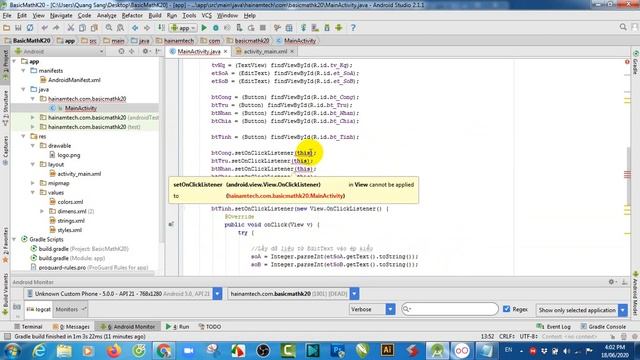Viewport: 640px width, 360px height.
Task: Collapse the Gradle Scripts node
Action: tap(15, 240)
